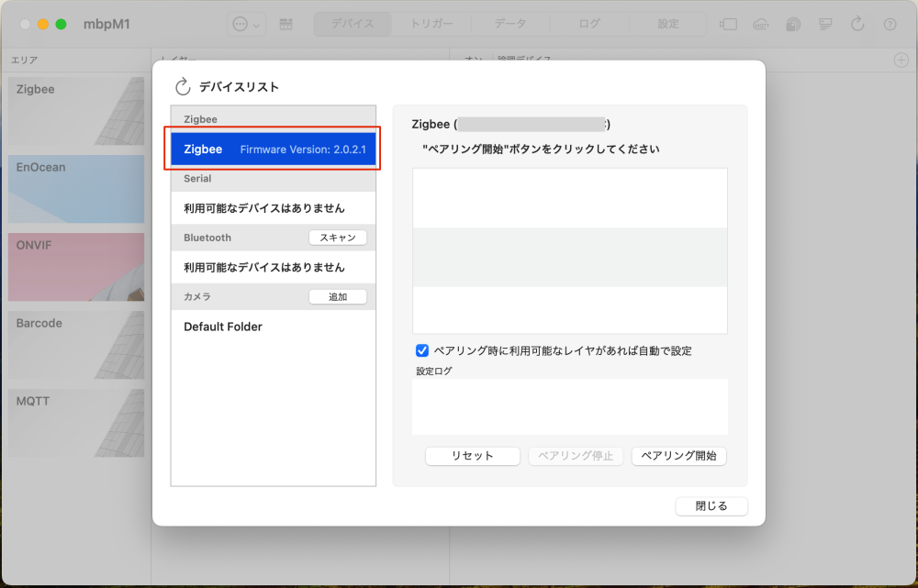Select the Default Folder entry
The width and height of the screenshot is (918, 588).
pos(274,327)
